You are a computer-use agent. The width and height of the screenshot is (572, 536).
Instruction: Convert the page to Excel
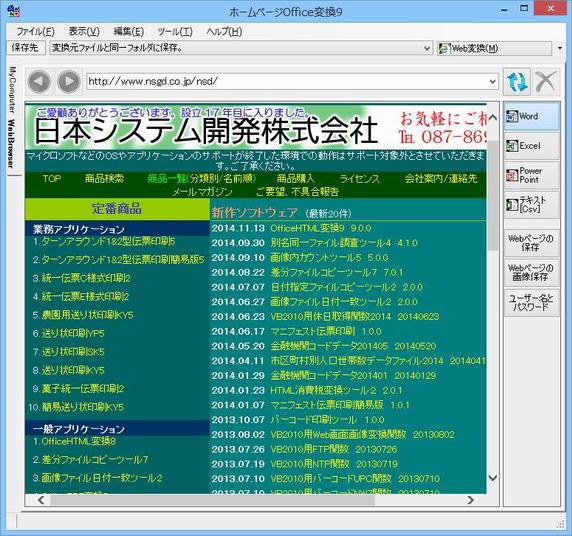532,146
